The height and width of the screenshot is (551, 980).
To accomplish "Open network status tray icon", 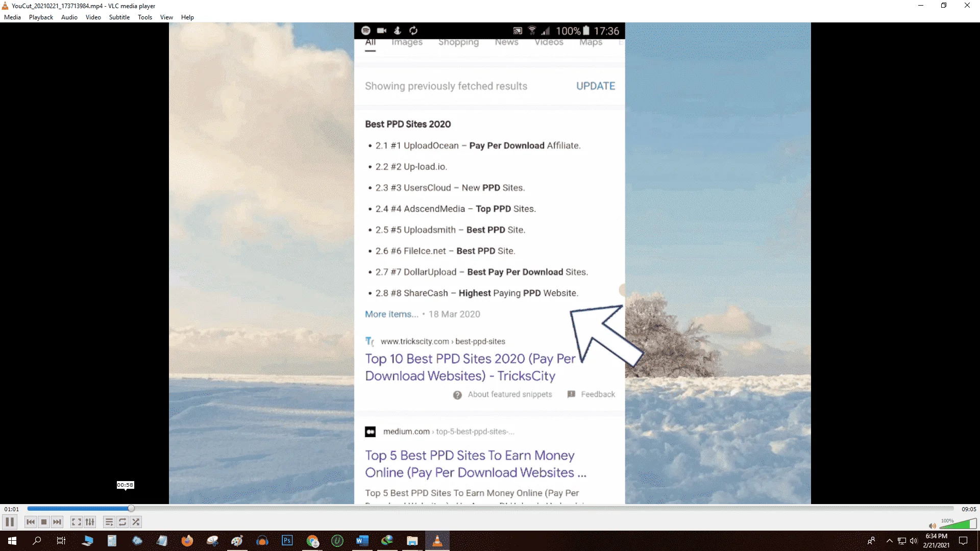I will [902, 541].
